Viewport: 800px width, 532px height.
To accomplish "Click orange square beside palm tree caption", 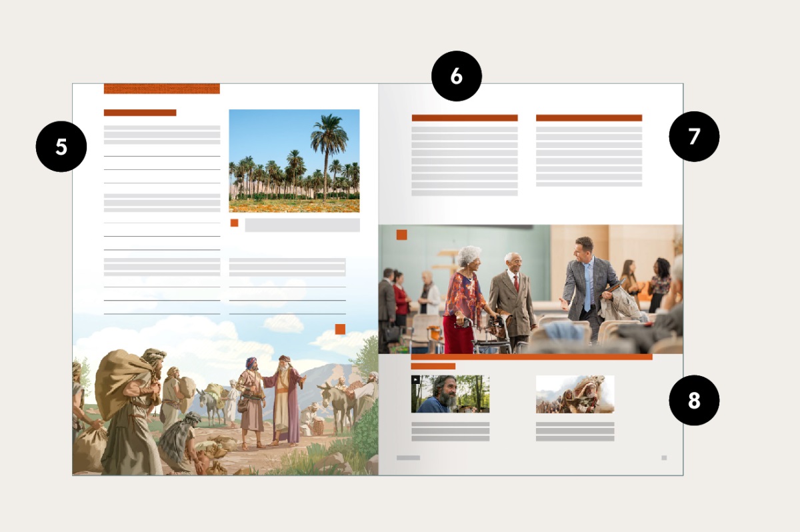I will point(234,223).
